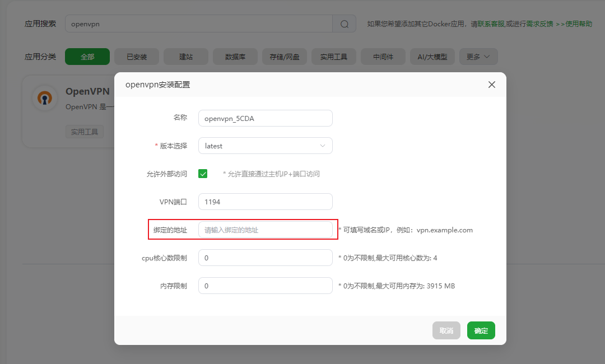Open the 版本选择 latest dropdown
The width and height of the screenshot is (605, 364).
tap(266, 146)
